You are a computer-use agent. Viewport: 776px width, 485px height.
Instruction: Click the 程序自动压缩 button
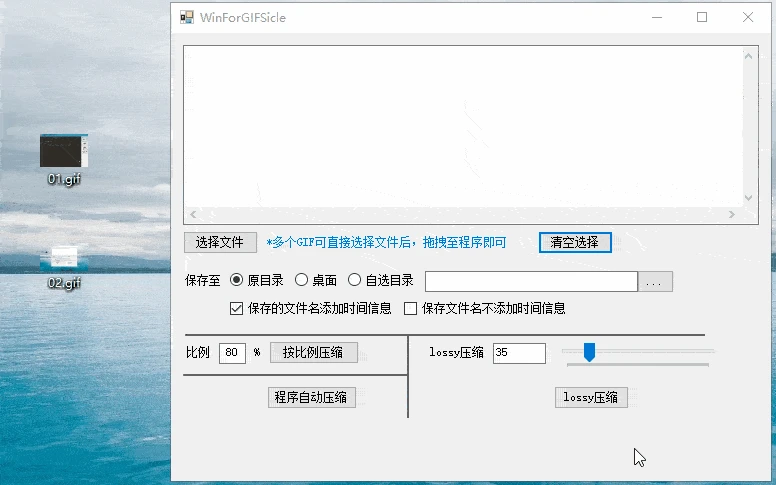click(312, 397)
